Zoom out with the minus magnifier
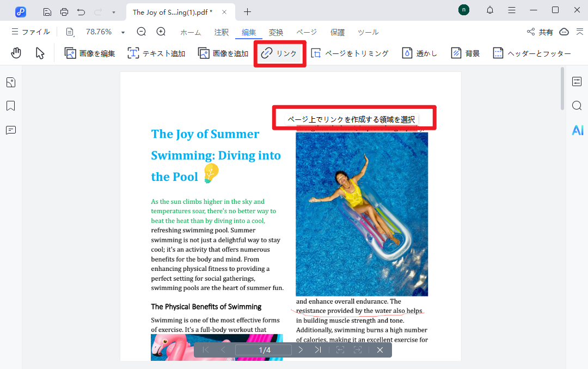This screenshot has height=369, width=588. [x=142, y=32]
